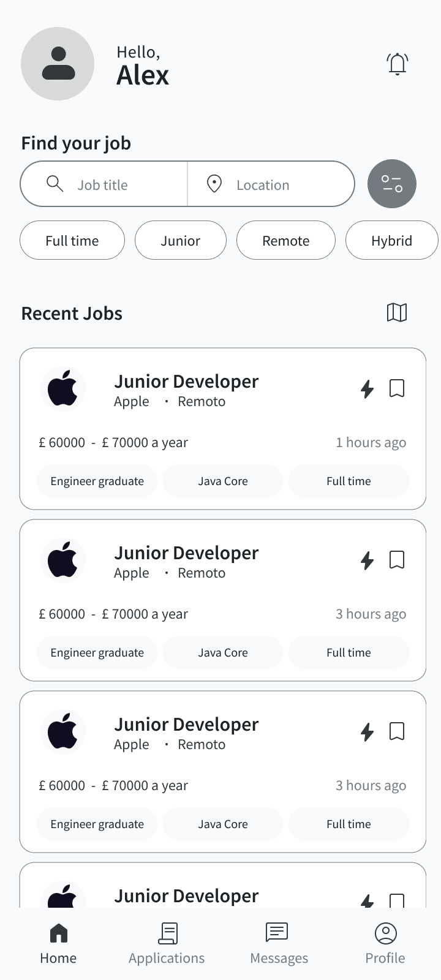The height and width of the screenshot is (980, 441).
Task: Open notifications bell icon
Action: pos(398,64)
